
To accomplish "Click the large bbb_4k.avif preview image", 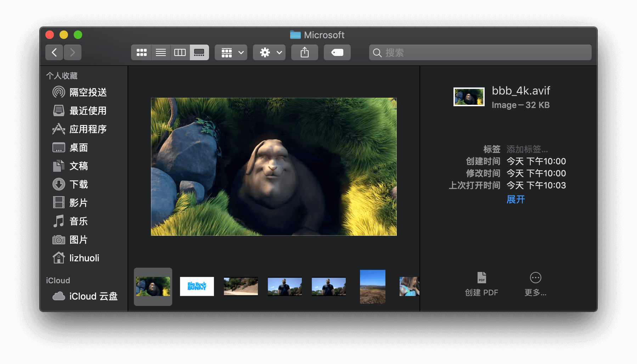I will point(274,167).
